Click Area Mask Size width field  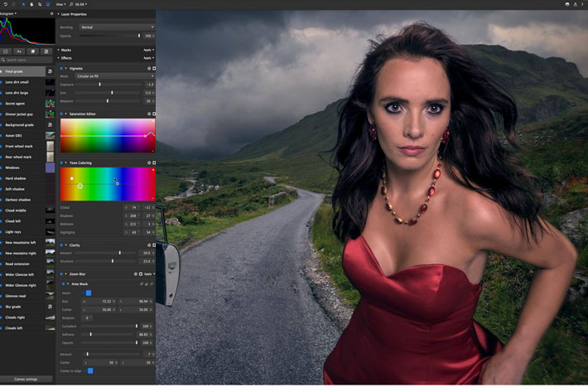tap(99, 301)
